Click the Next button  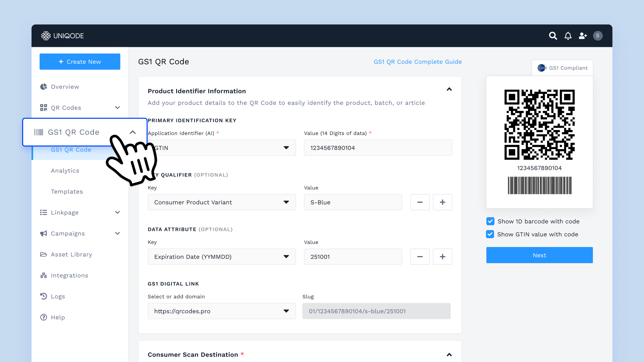pyautogui.click(x=539, y=255)
